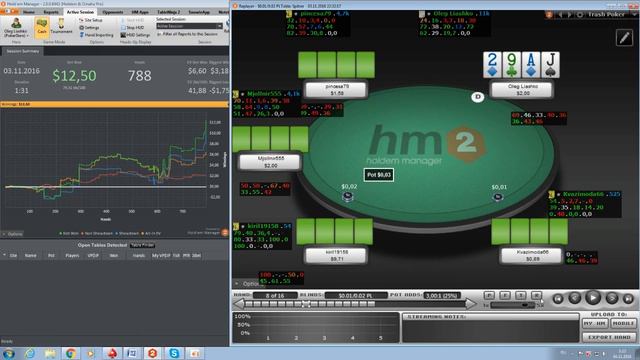Go to previous hand with left arrow
This screenshot has width=640, height=360.
click(x=239, y=304)
